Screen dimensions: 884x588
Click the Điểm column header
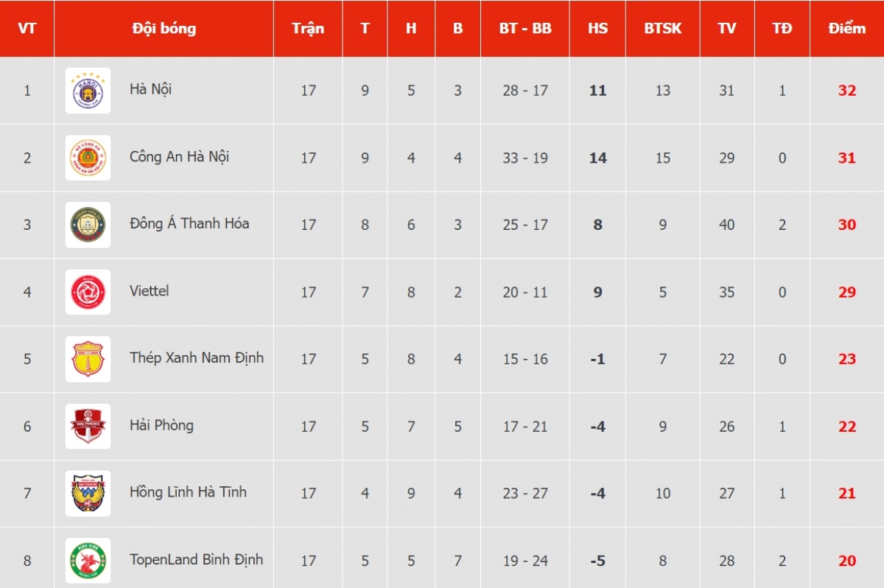(847, 29)
